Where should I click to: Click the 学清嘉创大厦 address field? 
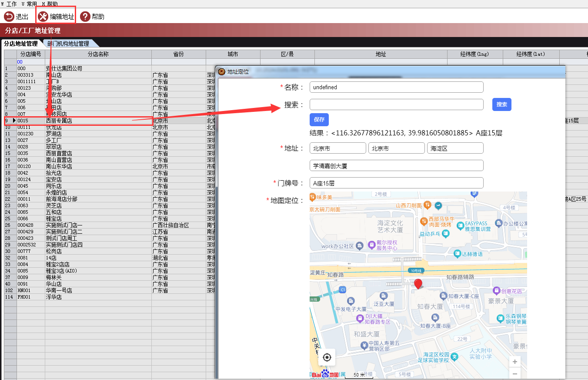[396, 165]
